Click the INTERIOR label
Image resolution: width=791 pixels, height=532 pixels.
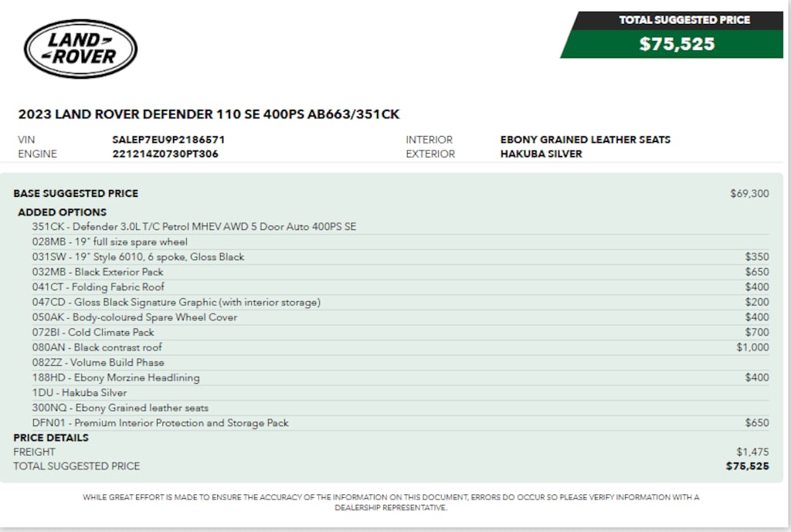pos(429,140)
